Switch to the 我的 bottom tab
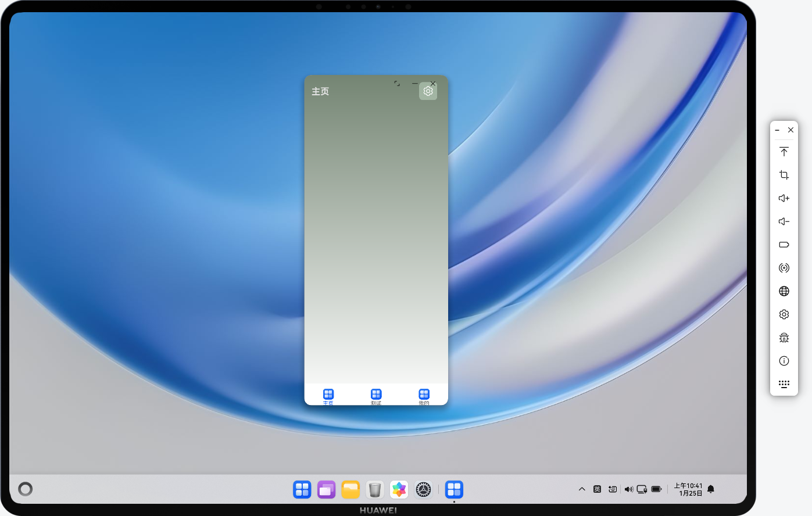 [424, 396]
